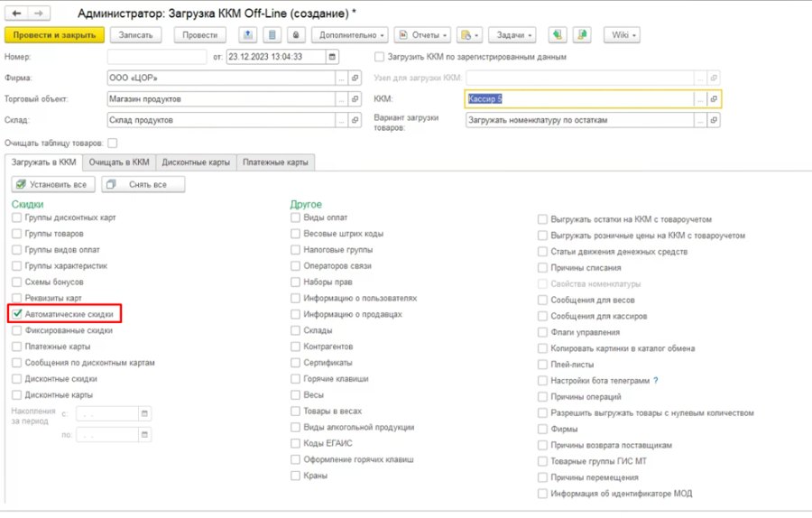Click the green arrow icon before the Wiki button
This screenshot has height=518, width=812.
pos(558,34)
